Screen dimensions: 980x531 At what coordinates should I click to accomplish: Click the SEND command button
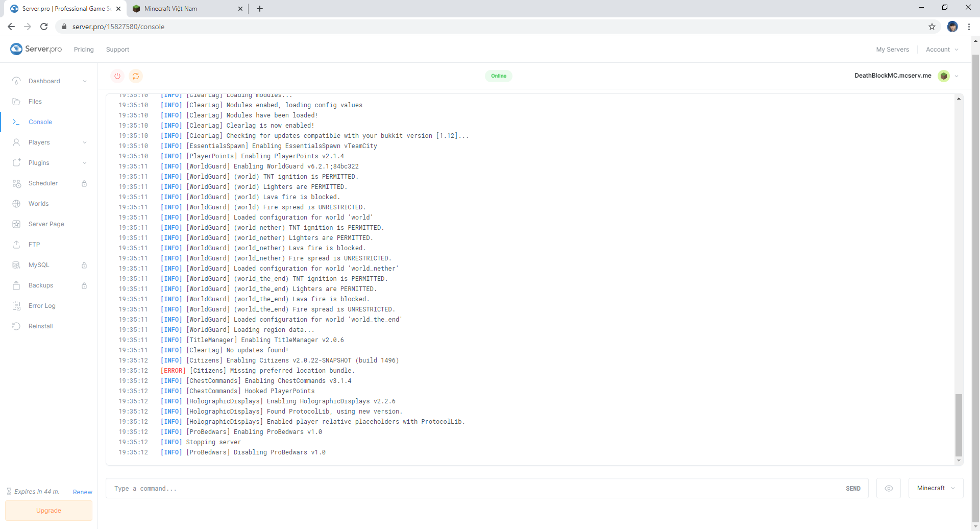point(853,489)
